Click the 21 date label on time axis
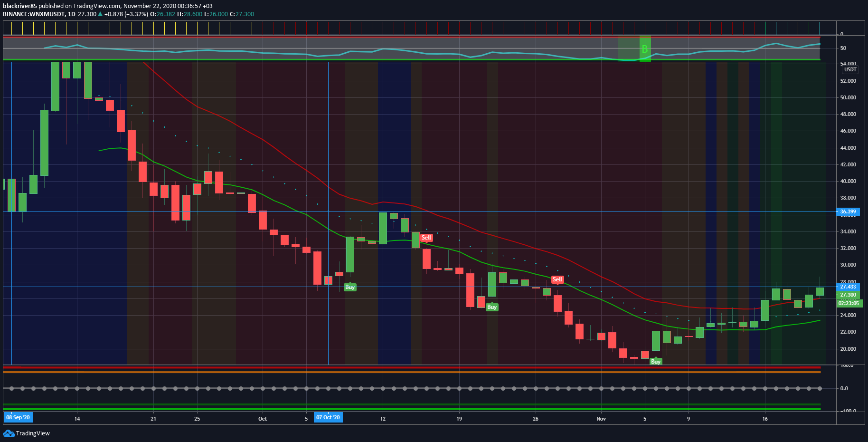This screenshot has height=442, width=868. click(x=153, y=419)
